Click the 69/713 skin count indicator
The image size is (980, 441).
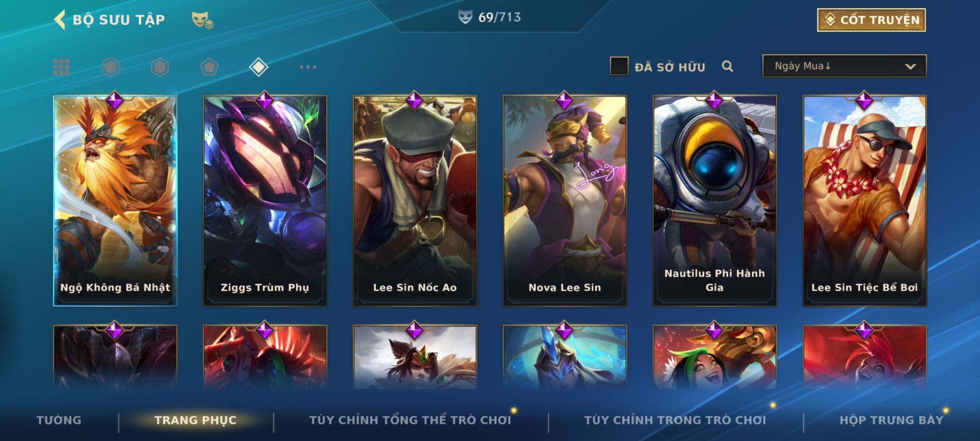489,17
